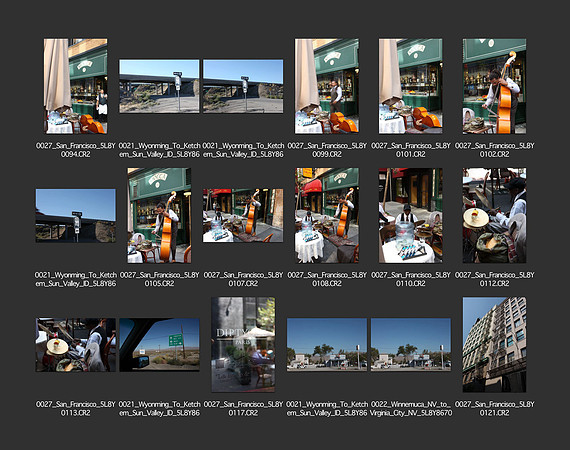The width and height of the screenshot is (570, 450).
Task: Select the filename ending 0110.CR2
Action: (x=411, y=279)
